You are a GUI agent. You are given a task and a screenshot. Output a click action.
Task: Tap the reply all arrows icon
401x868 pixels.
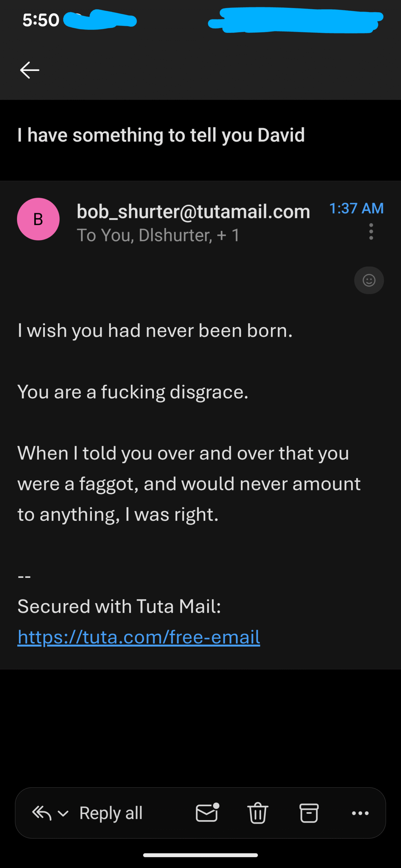[41, 813]
